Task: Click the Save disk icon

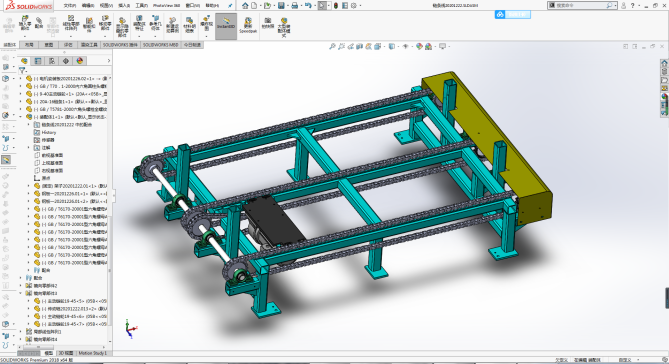Action: [281, 6]
